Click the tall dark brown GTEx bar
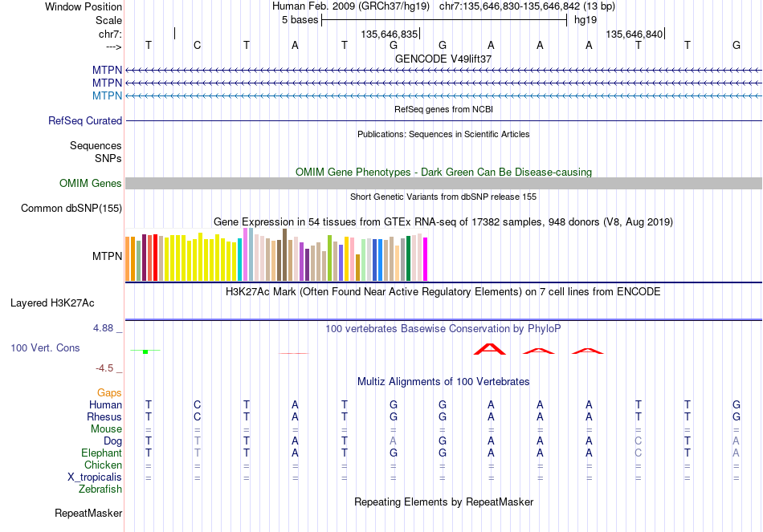 click(x=284, y=255)
